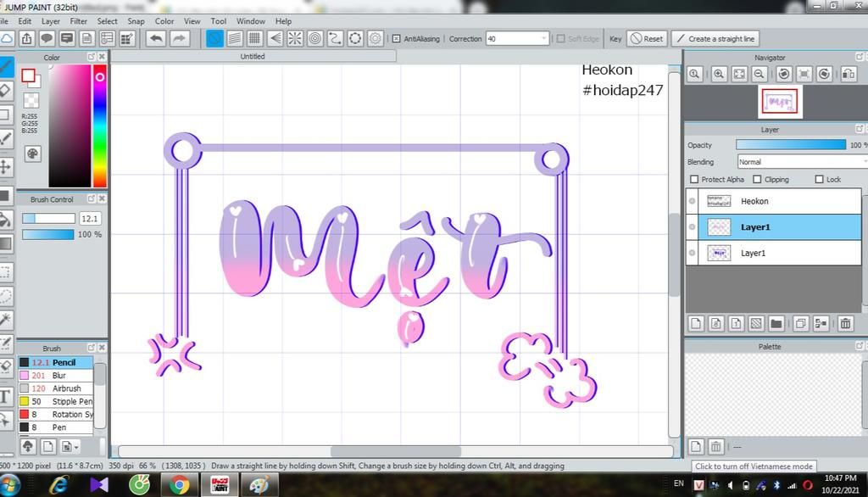Add new color to Palette
Screen dimensions: 868x497
click(696, 446)
